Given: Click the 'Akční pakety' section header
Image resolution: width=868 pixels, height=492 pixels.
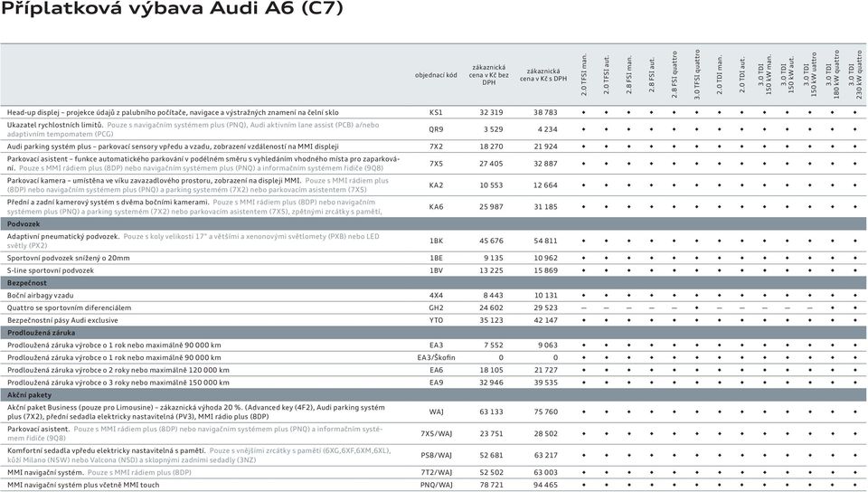Looking at the screenshot, I should pyautogui.click(x=433, y=395).
